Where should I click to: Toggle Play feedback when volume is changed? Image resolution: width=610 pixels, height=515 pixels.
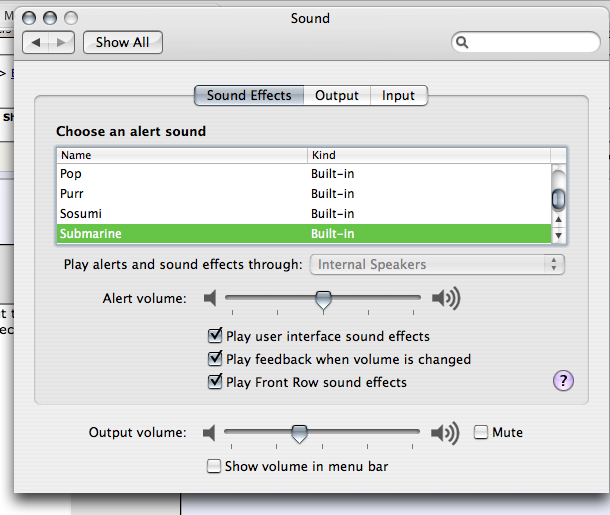pyautogui.click(x=215, y=358)
